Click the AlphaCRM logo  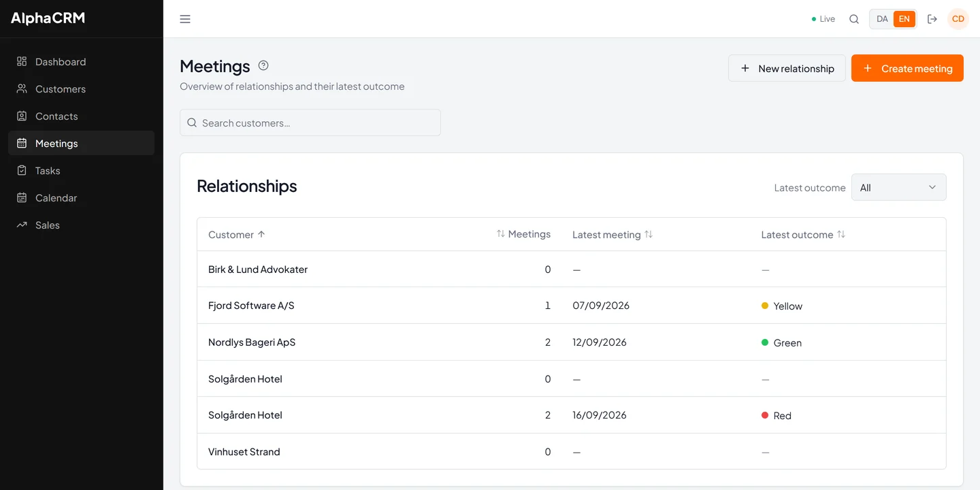[x=48, y=18]
